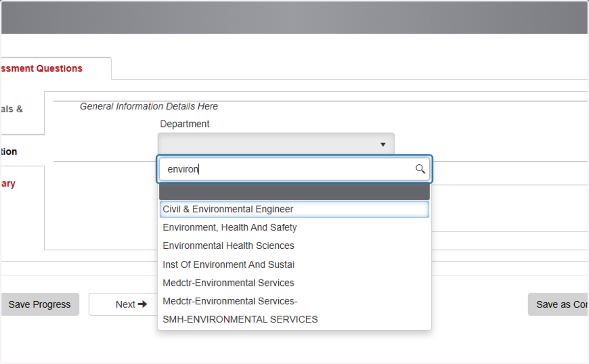589x364 pixels.
Task: Select Environmental Health Sciences option
Action: 294,246
